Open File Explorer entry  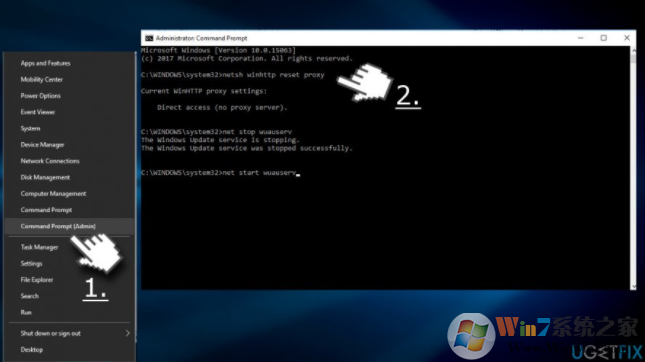point(37,280)
